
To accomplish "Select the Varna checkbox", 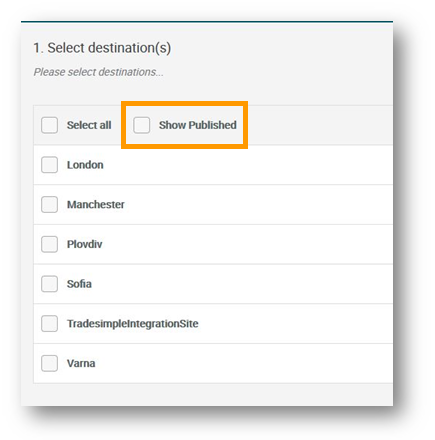I will (49, 363).
